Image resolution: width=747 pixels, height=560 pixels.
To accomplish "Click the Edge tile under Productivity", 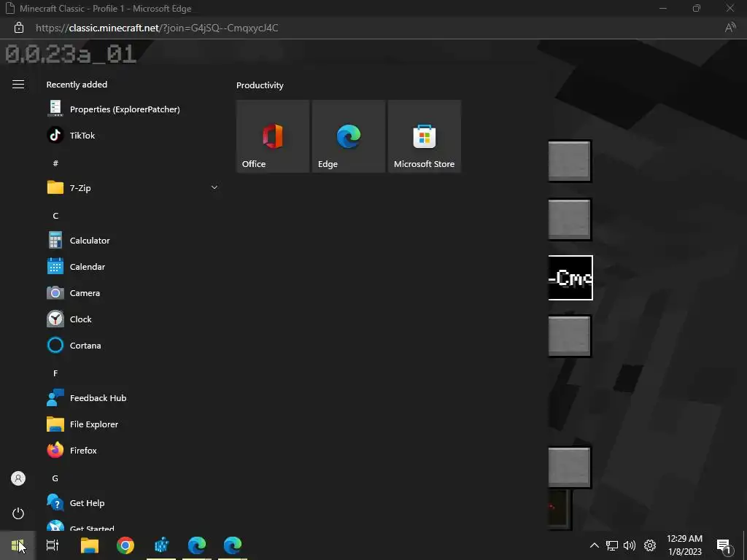I will click(x=349, y=136).
